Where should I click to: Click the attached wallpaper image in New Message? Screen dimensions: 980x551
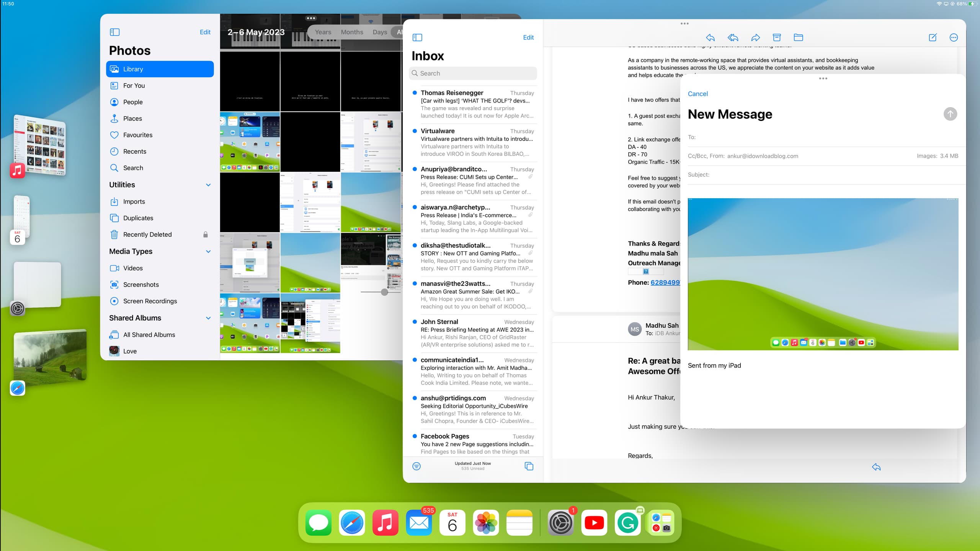[x=823, y=274]
